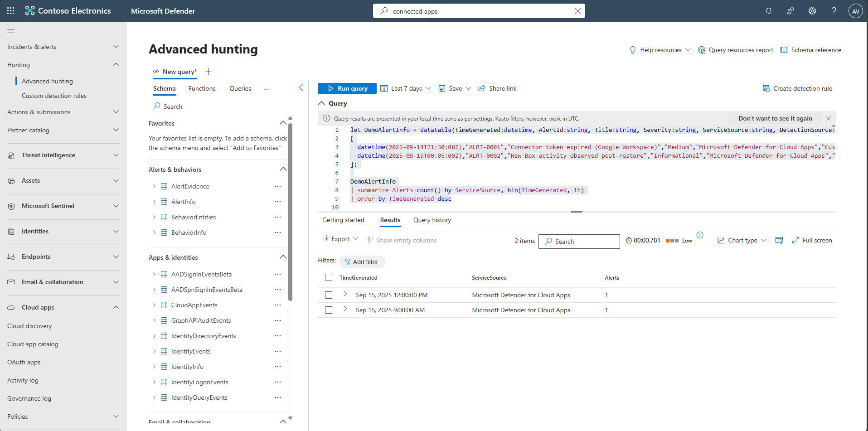Open OAuth apps page

(x=24, y=362)
